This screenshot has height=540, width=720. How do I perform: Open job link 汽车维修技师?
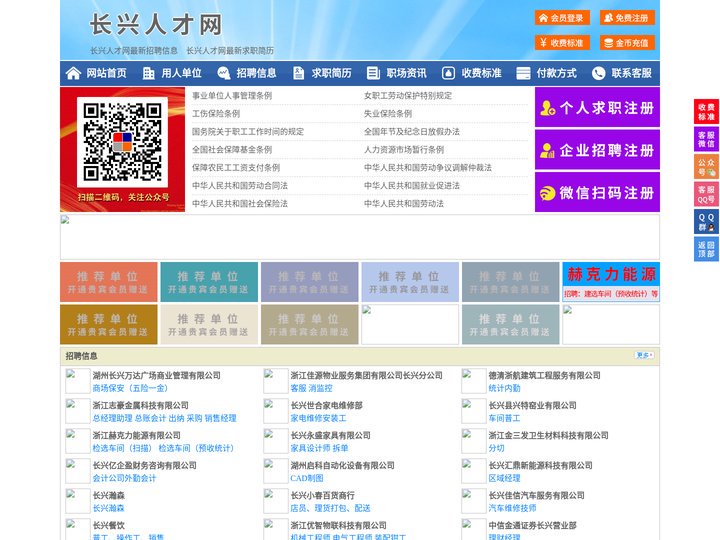512,508
